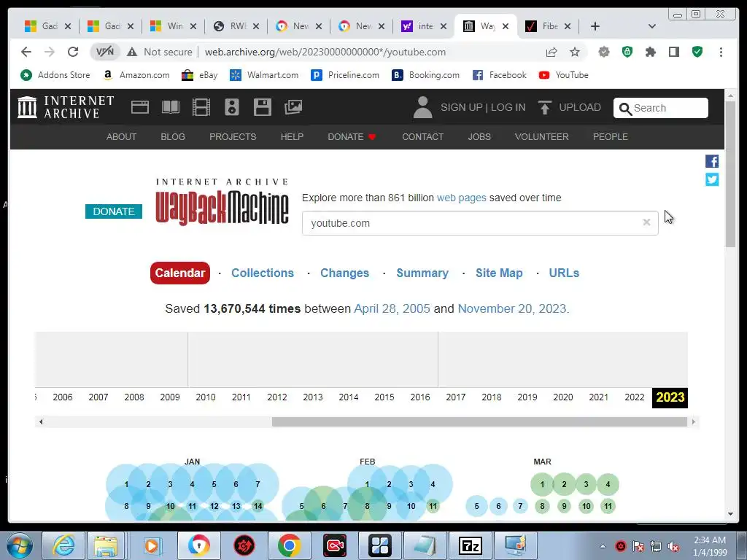
Task: Select year 2016 on the timeline
Action: (x=419, y=397)
